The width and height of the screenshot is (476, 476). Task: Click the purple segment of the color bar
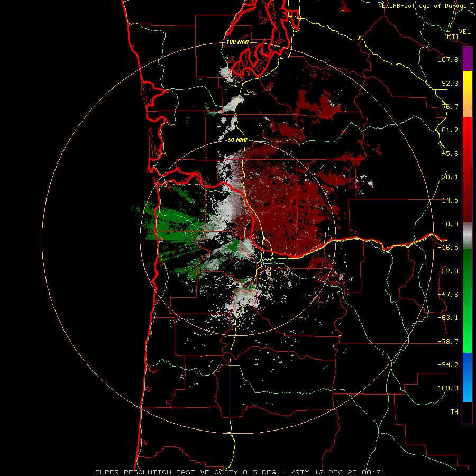click(467, 59)
